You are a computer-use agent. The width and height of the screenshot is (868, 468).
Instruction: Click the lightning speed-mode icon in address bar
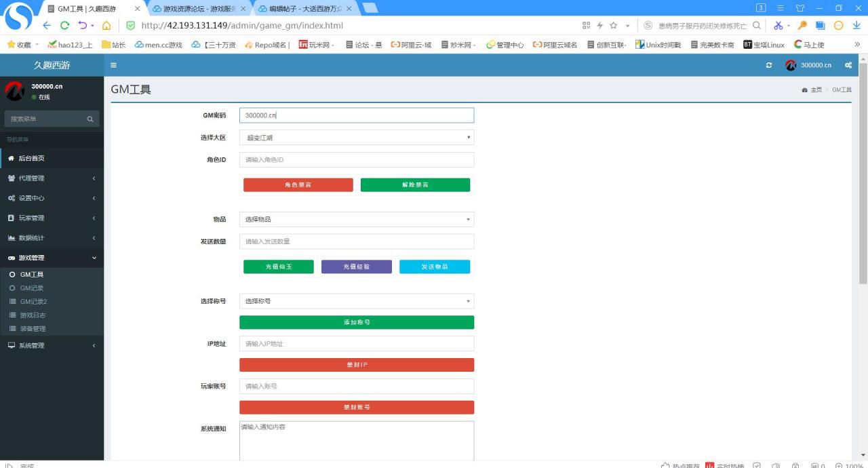[599, 25]
